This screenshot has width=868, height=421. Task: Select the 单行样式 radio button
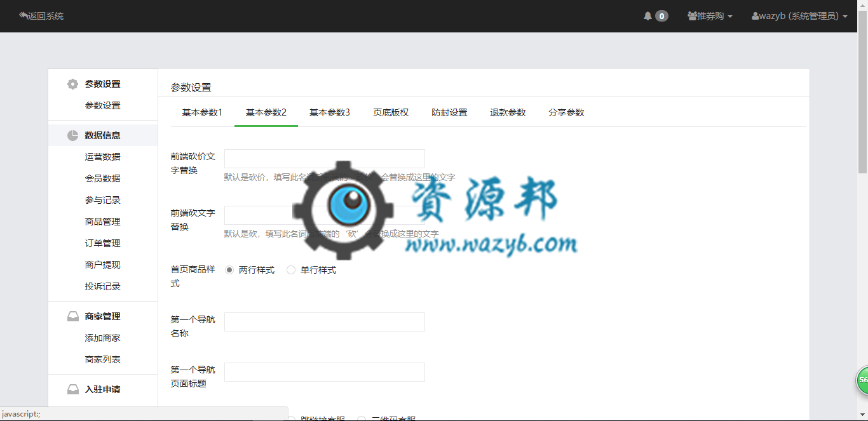291,270
